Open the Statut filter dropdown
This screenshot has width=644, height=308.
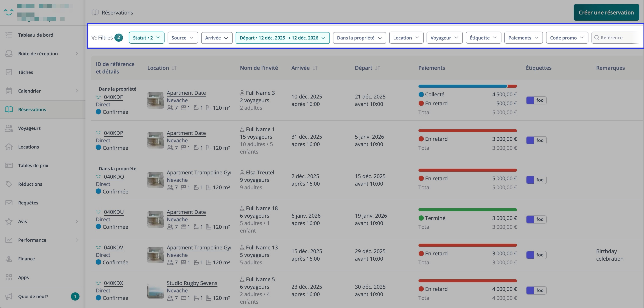(x=147, y=38)
